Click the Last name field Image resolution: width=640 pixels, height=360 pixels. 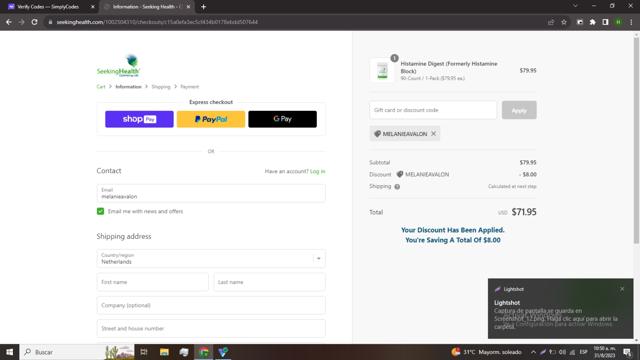pyautogui.click(x=269, y=282)
